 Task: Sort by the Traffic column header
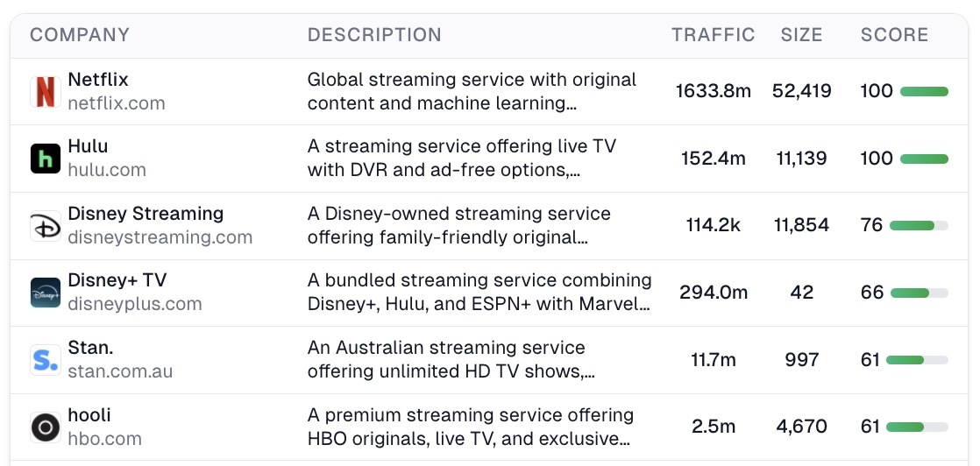713,35
